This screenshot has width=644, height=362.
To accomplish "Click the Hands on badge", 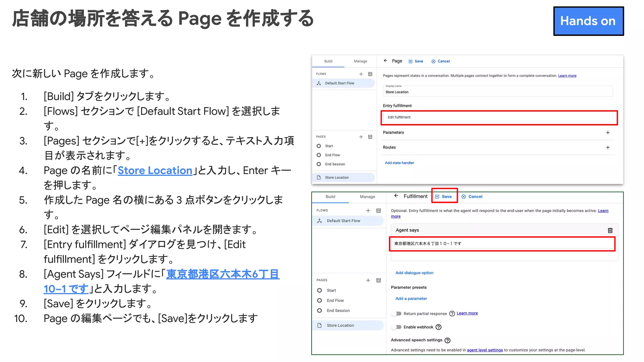I will [588, 21].
